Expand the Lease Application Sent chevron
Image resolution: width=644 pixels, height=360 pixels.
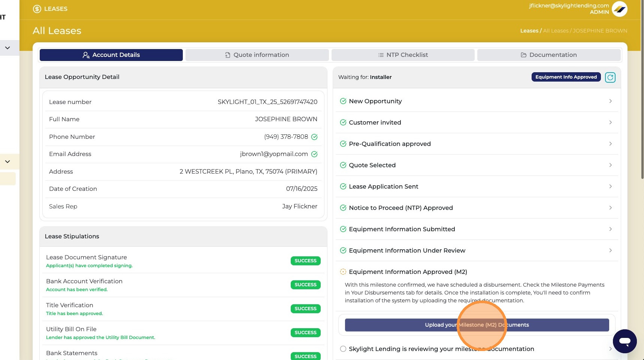610,186
